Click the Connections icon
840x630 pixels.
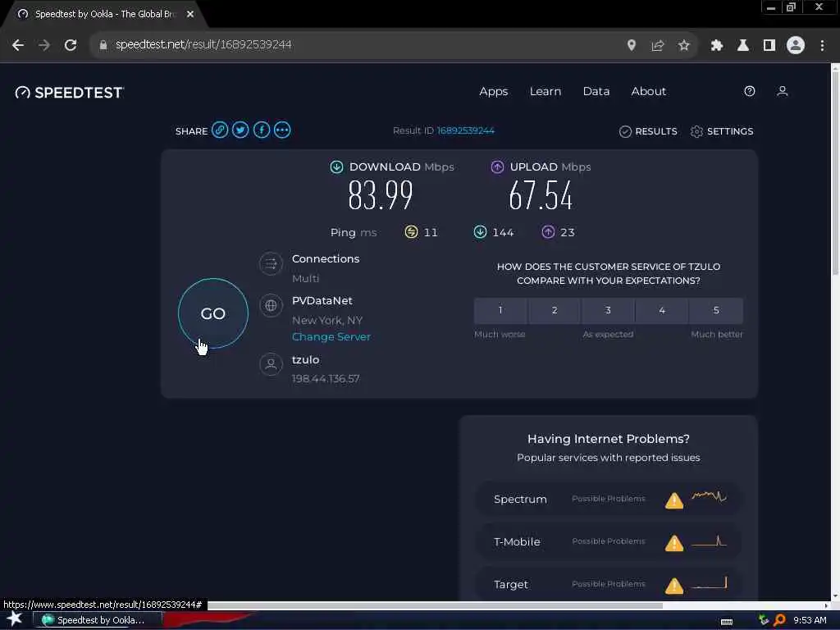[271, 263]
